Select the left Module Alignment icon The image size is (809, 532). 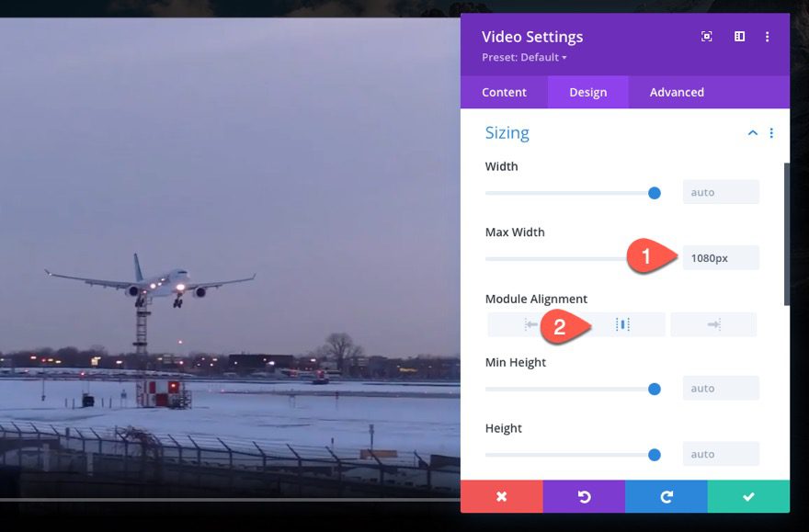530,323
